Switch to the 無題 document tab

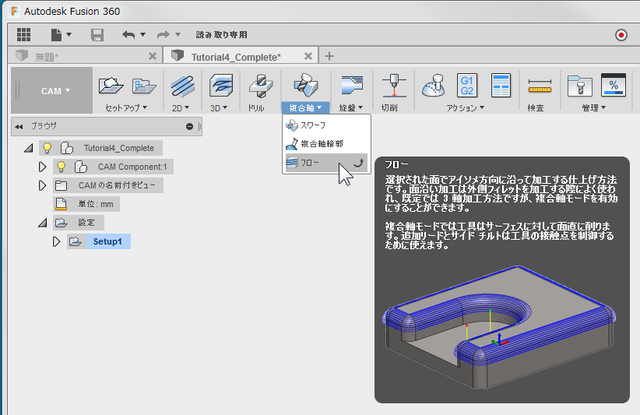(86, 56)
